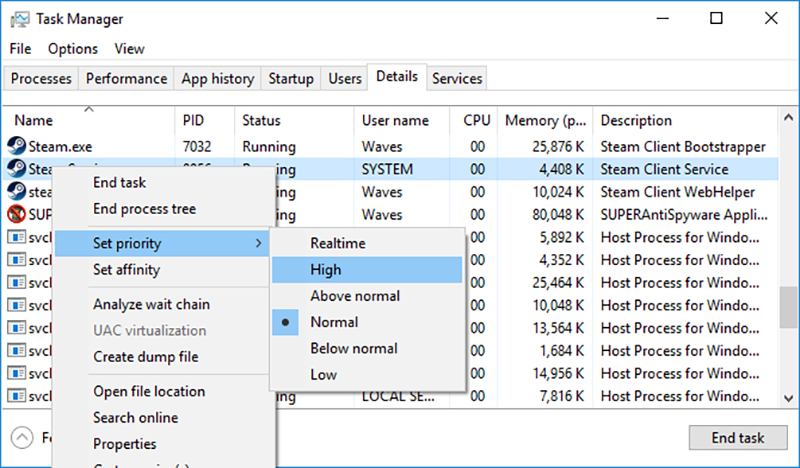
Task: Set priority to High
Action: tap(326, 269)
